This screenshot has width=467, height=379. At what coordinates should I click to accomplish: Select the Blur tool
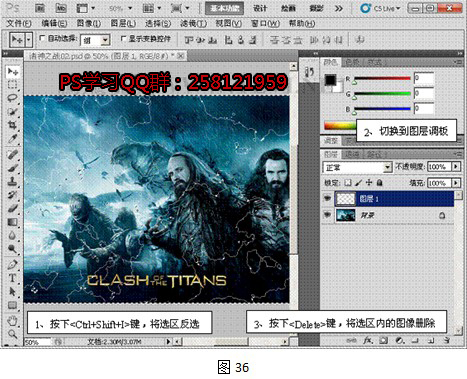tap(13, 236)
